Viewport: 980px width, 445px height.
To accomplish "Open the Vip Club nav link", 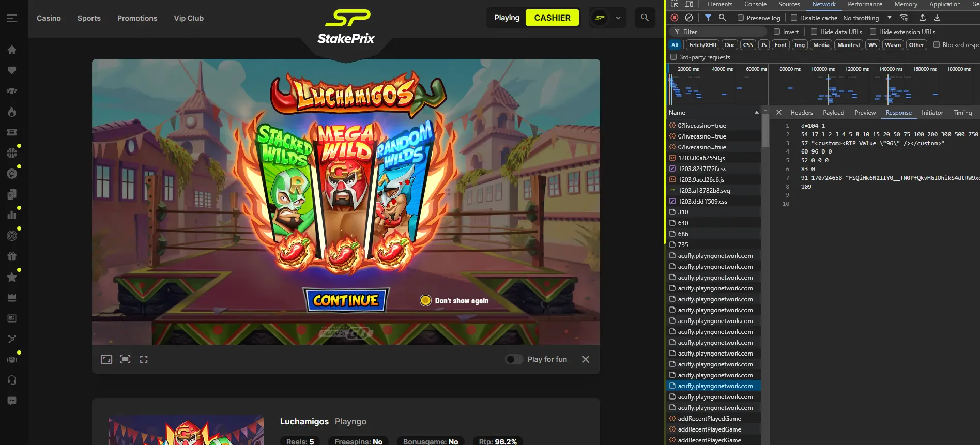I will [x=189, y=18].
